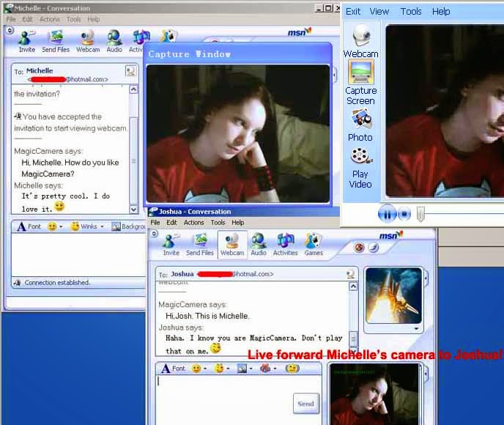Open View menu in MagicCamera

point(379,12)
